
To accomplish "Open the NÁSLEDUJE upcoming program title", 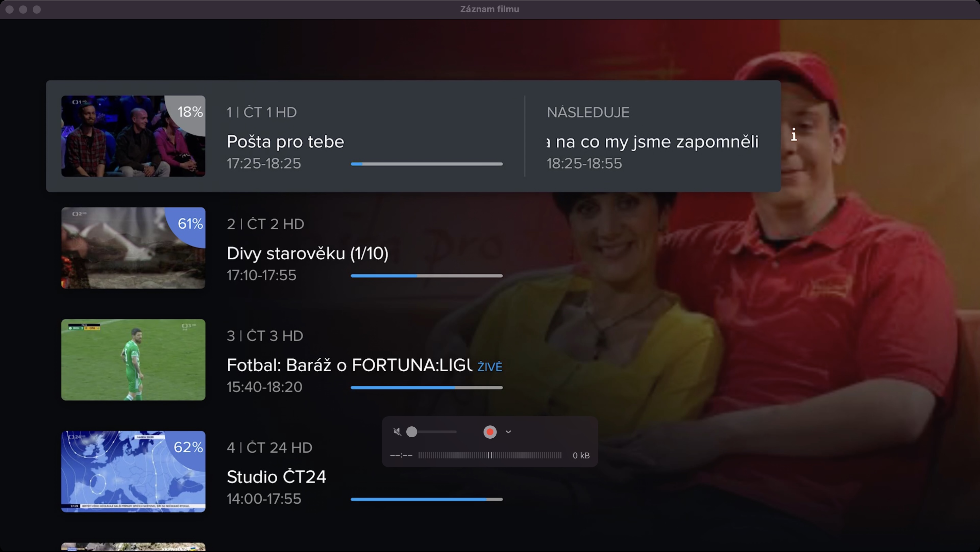I will [x=653, y=142].
